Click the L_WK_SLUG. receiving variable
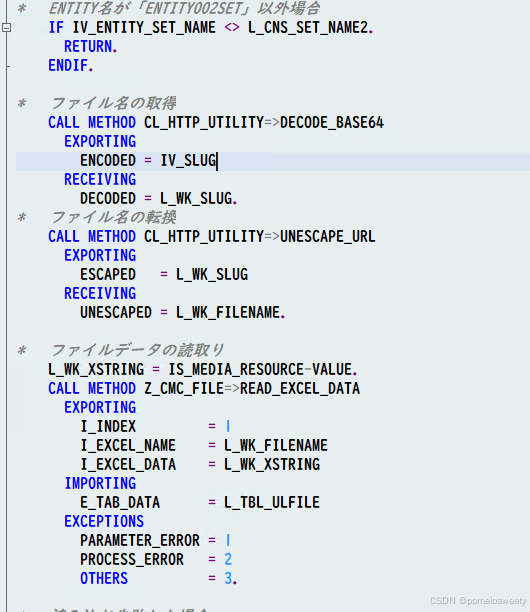The image size is (530, 612). [199, 199]
